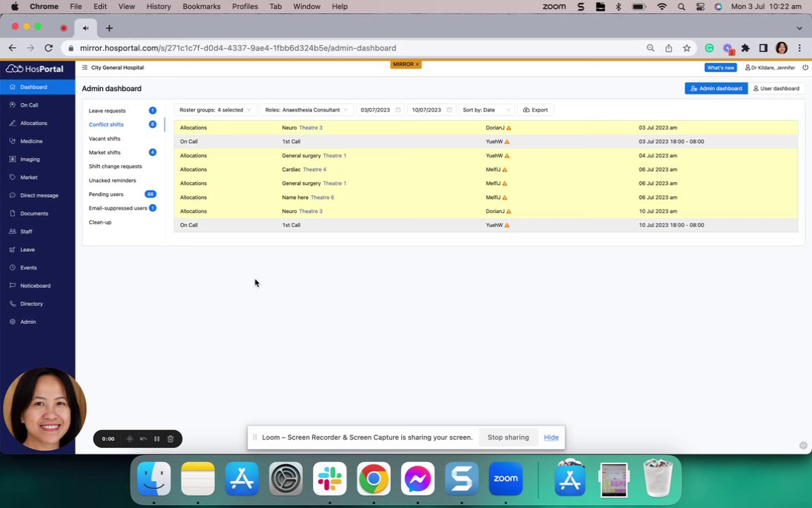The width and height of the screenshot is (812, 508).
Task: Click the What's new button
Action: tap(720, 68)
